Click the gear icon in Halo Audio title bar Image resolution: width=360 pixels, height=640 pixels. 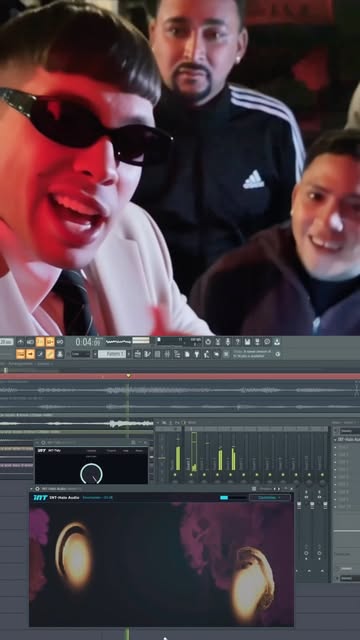tap(37, 489)
